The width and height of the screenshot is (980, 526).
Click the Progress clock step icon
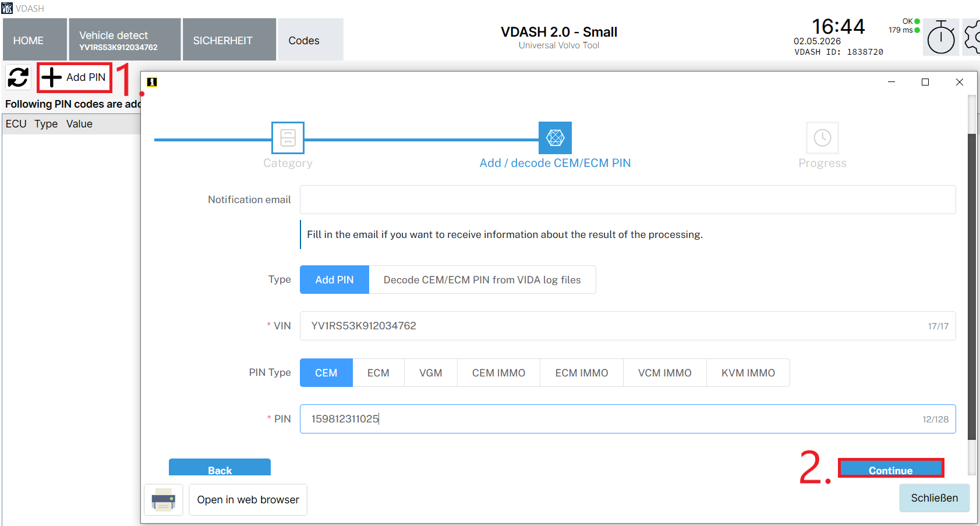[822, 138]
